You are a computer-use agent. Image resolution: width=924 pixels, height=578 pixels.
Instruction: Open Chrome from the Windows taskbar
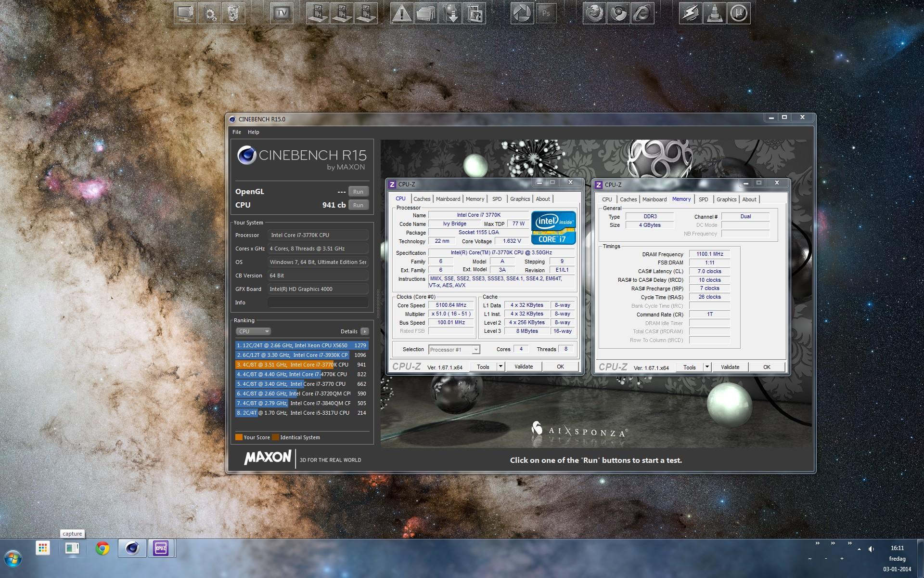tap(102, 548)
